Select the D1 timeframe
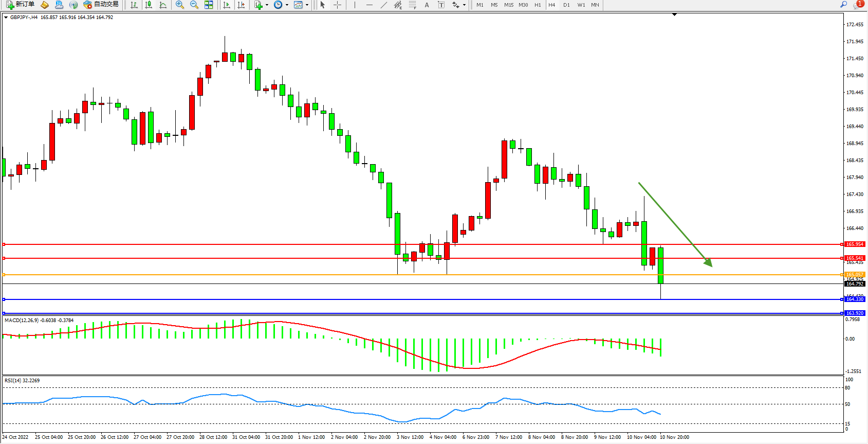868x444 pixels. [566, 5]
